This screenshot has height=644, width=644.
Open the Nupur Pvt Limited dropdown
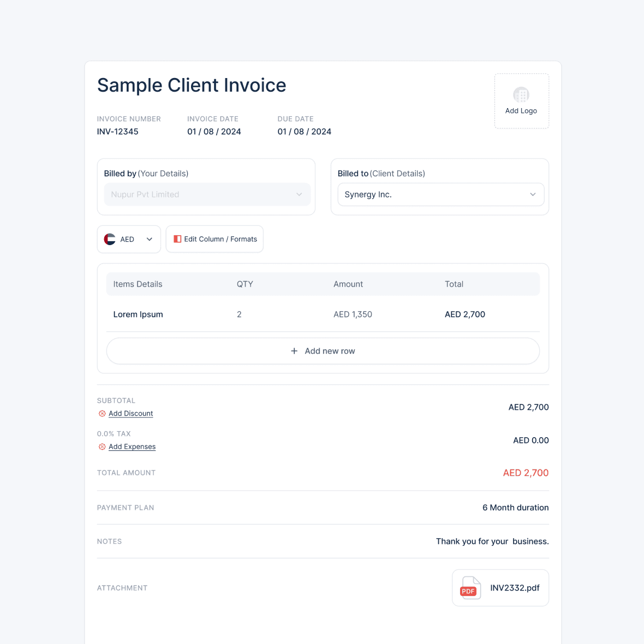coord(207,194)
